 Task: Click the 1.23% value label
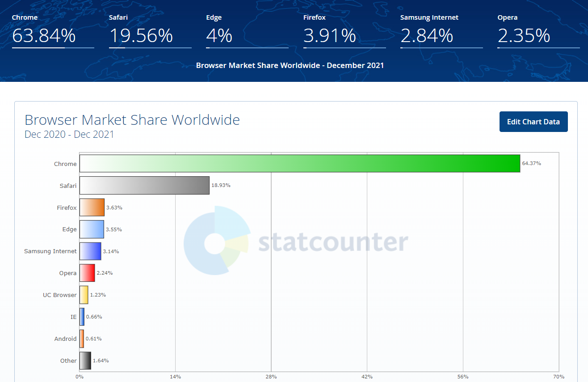[98, 295]
